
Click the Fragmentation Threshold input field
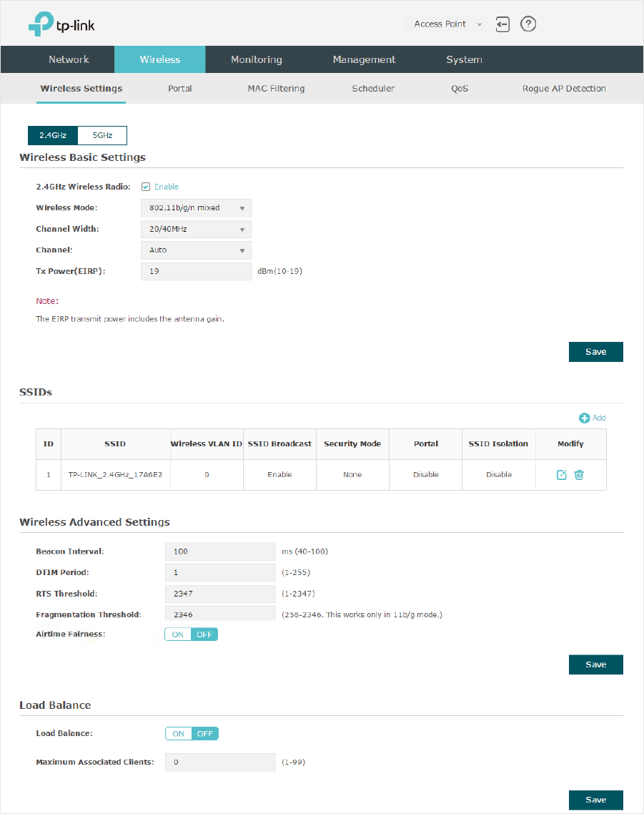pyautogui.click(x=221, y=614)
